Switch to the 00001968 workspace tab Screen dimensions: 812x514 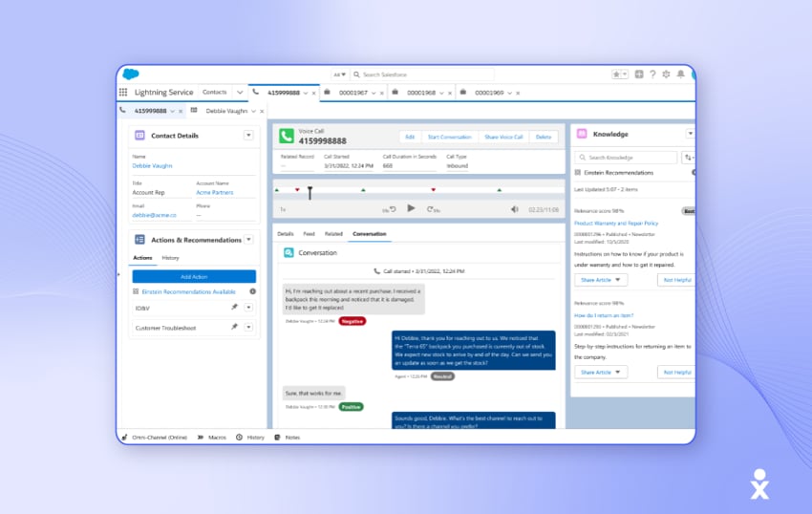pyautogui.click(x=421, y=93)
